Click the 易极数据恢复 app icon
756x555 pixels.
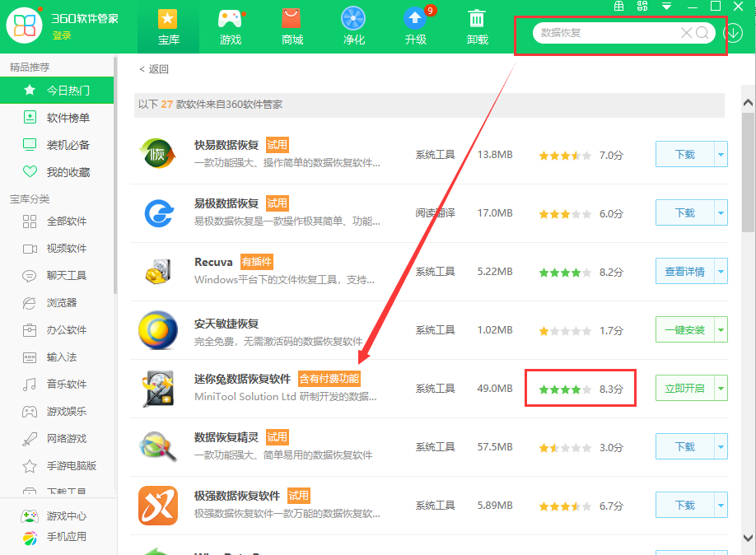click(159, 212)
